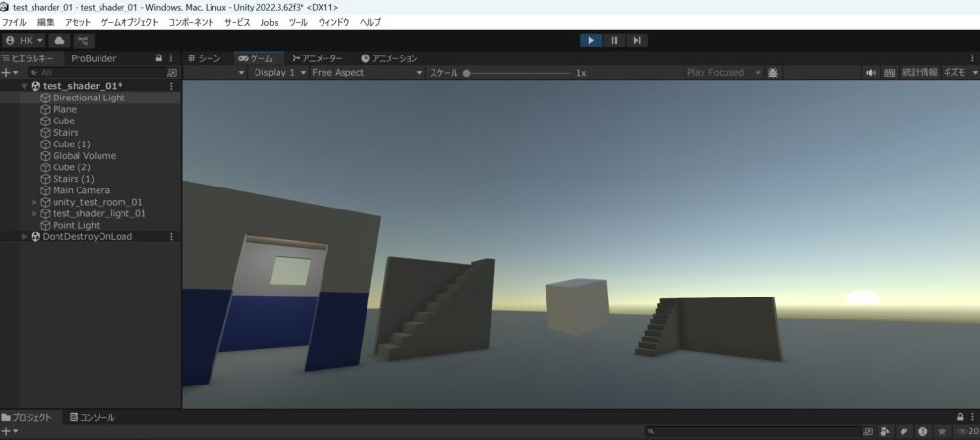Click the Play button to toggle play mode
Screen dimensions: 980x440
click(591, 40)
